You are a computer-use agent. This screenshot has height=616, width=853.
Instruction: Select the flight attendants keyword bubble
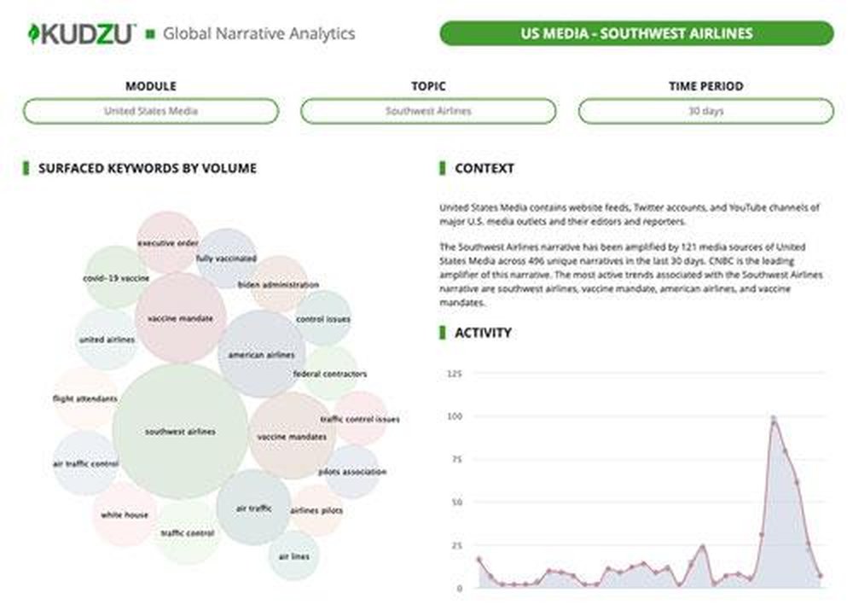[x=84, y=399]
